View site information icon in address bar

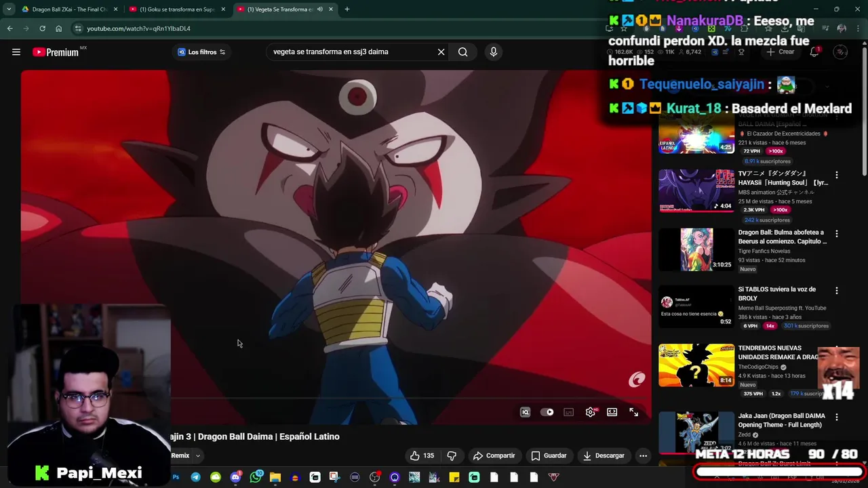78,28
